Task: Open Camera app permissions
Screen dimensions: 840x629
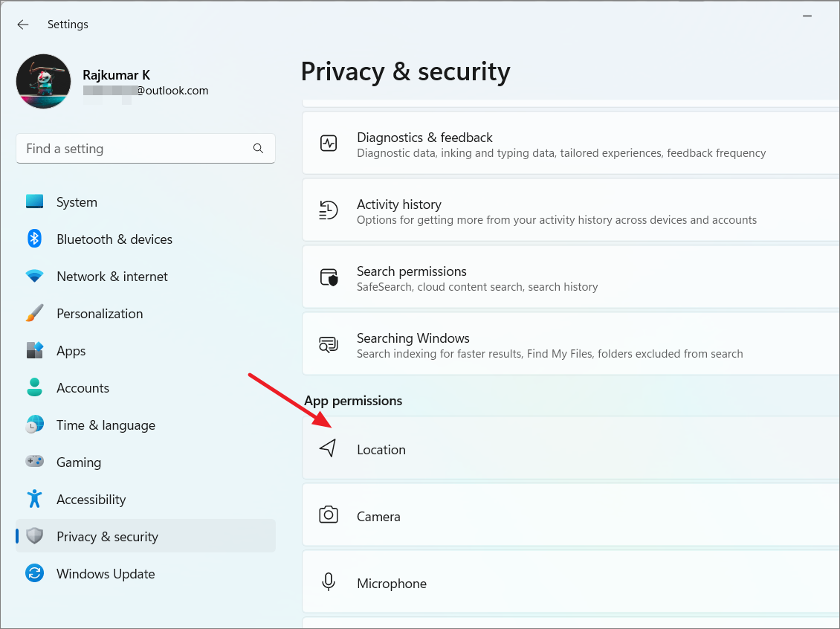Action: (x=571, y=515)
